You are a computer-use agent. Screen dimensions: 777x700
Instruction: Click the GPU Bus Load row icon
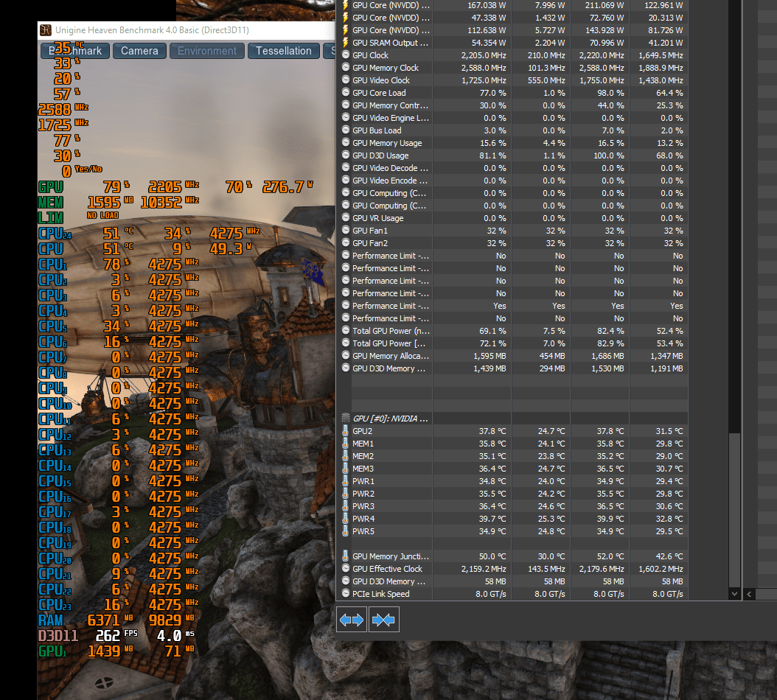tap(346, 130)
